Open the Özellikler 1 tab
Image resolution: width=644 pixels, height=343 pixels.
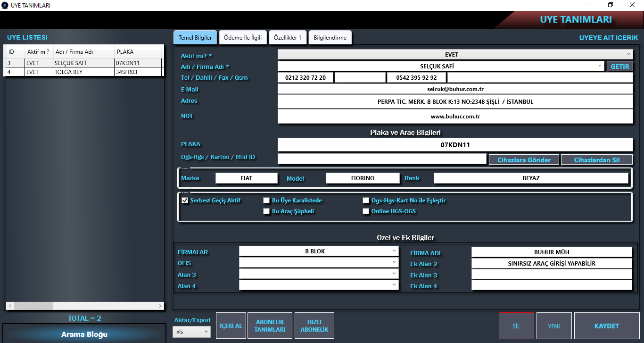point(288,38)
